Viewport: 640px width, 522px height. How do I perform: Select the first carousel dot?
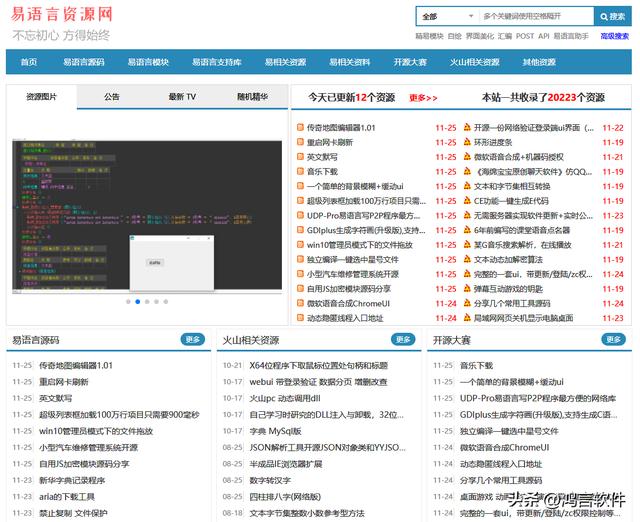point(128,302)
